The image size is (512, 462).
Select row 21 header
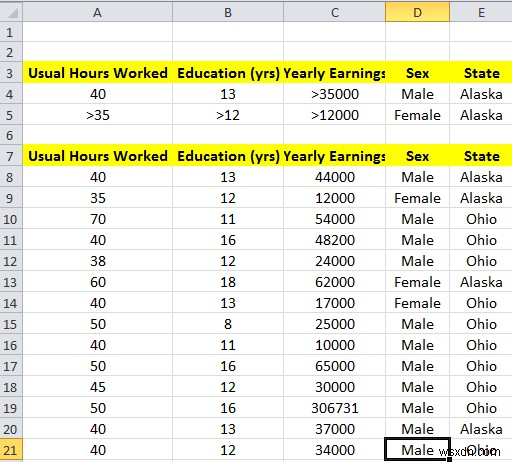(11, 450)
